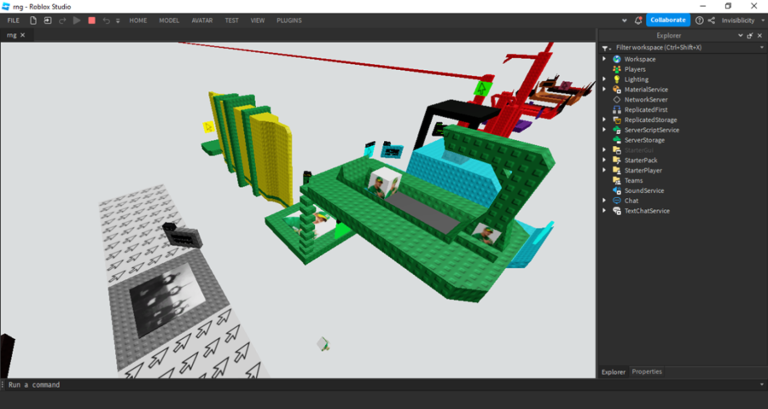
Task: Select SoundService in the Explorer
Action: point(644,190)
